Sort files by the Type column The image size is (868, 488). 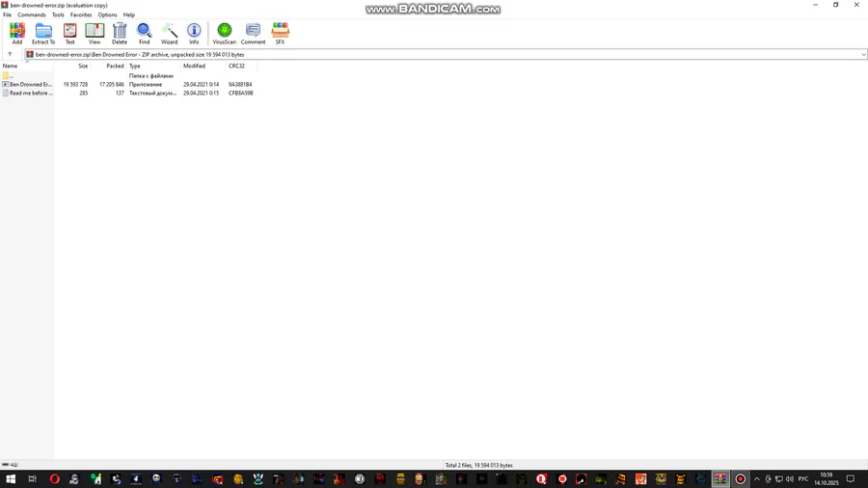[x=154, y=66]
